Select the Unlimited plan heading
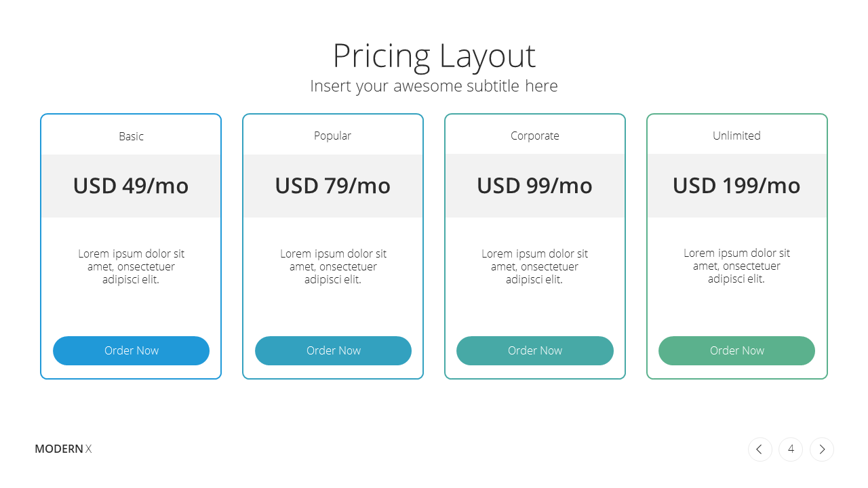 pos(736,136)
